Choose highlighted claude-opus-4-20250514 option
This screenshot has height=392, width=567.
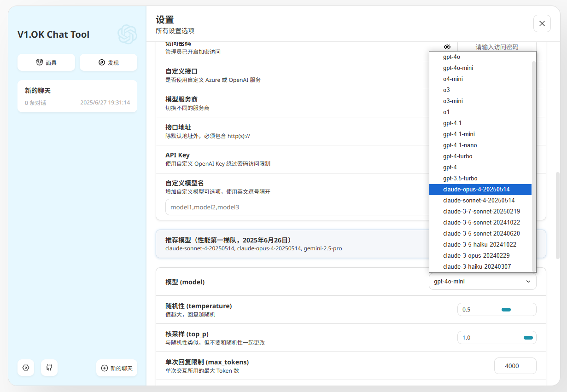click(480, 190)
